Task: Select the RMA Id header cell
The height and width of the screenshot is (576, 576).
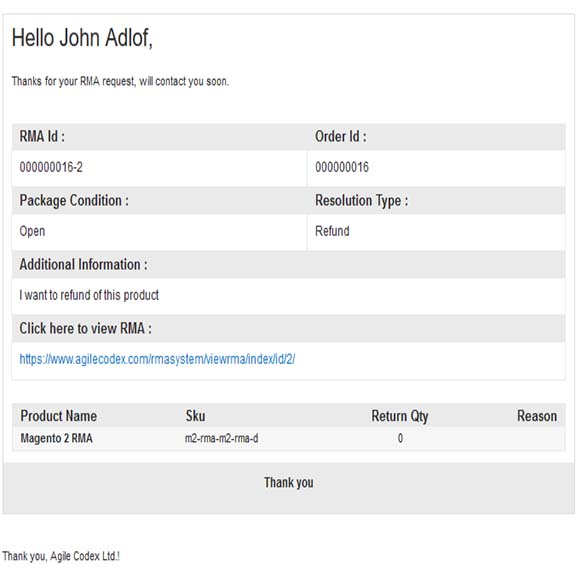Action: (159, 137)
